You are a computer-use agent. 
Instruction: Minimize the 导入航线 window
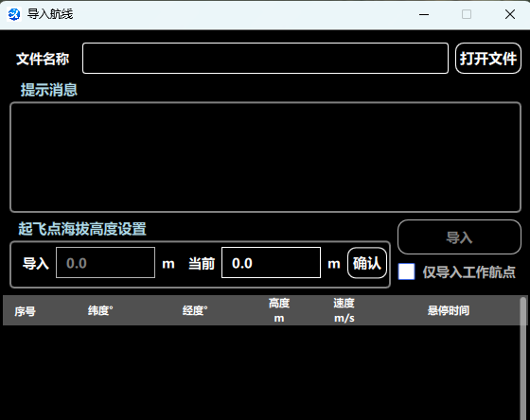coord(424,14)
